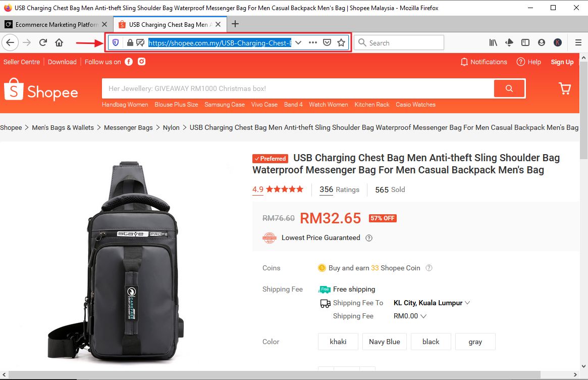This screenshot has height=380, width=588.
Task: Click the Lowest Price Guaranteed help icon
Action: click(369, 238)
